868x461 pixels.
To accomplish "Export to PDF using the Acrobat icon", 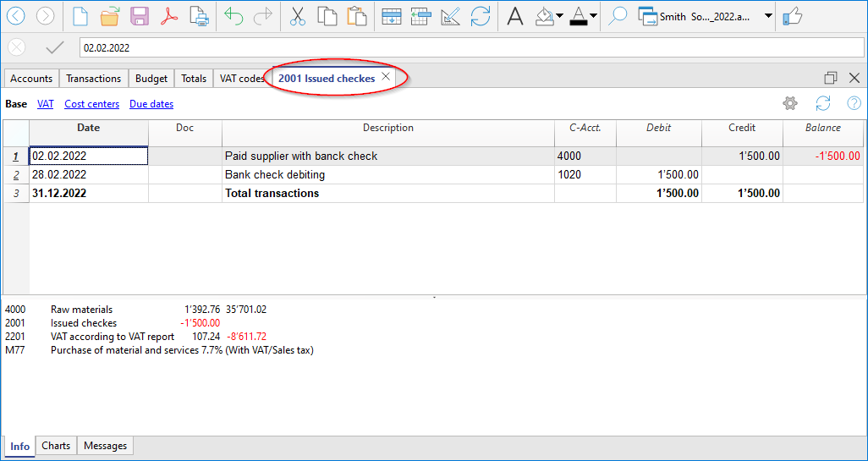I will [x=169, y=16].
